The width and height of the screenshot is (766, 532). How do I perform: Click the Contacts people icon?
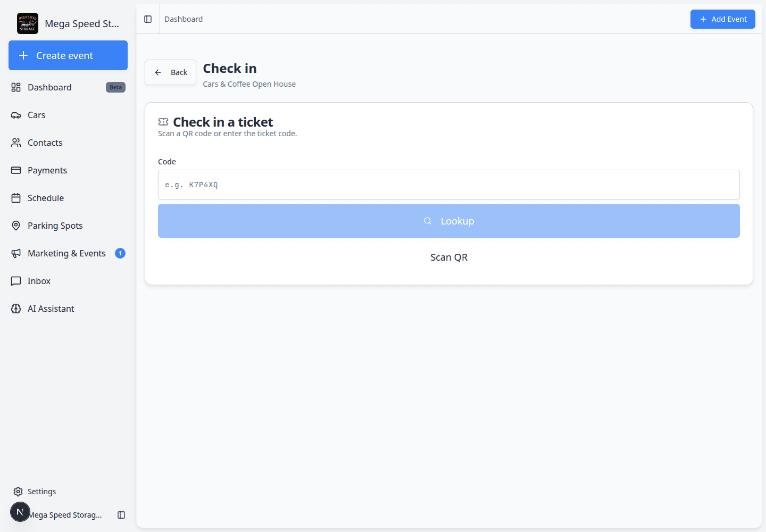[x=16, y=143]
